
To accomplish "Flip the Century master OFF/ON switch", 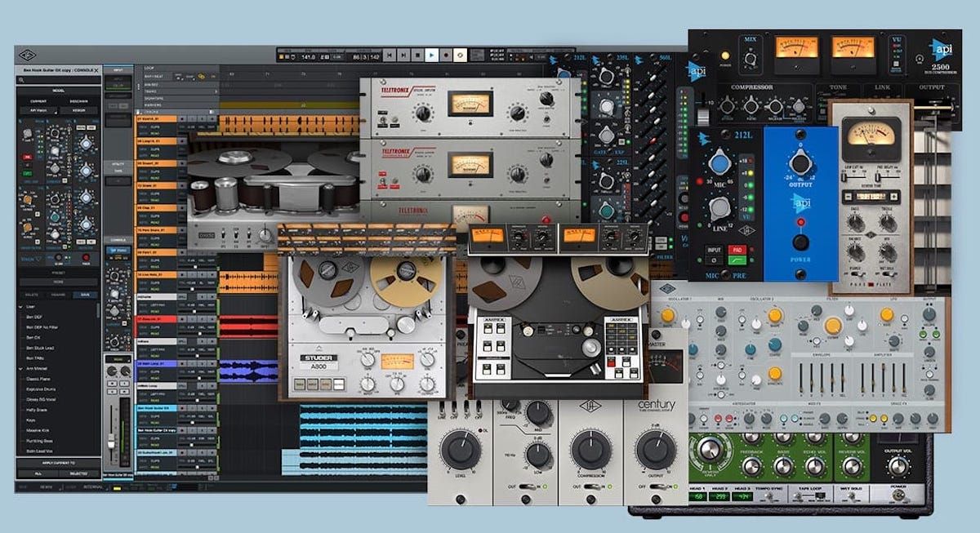I will (657, 486).
